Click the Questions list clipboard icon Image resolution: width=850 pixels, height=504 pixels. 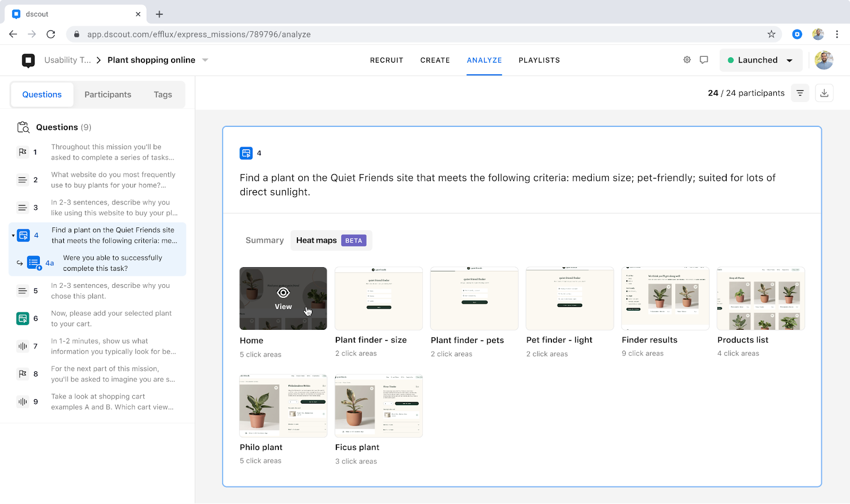click(23, 127)
